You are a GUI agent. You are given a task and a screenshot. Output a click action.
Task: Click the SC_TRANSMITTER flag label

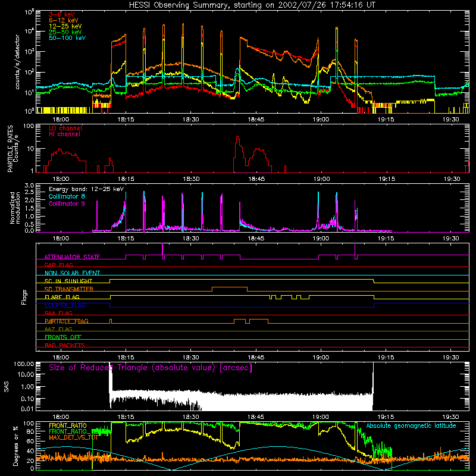[x=68, y=289]
